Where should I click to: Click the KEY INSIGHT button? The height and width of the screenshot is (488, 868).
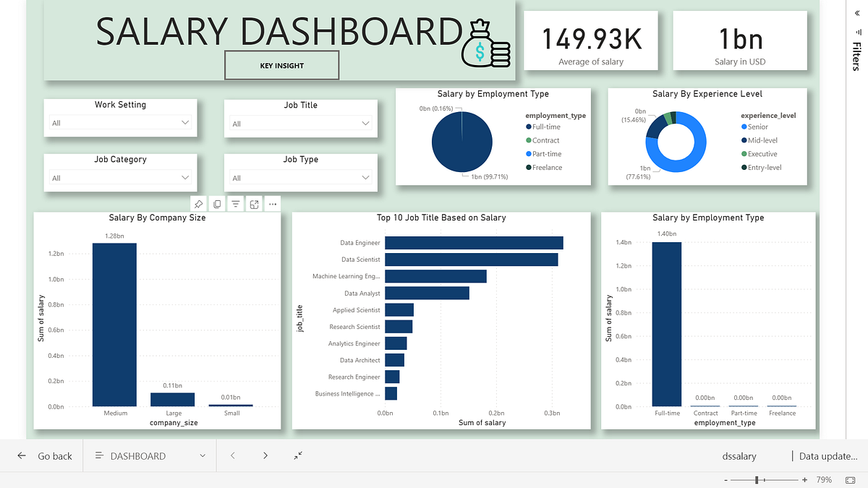coord(281,65)
